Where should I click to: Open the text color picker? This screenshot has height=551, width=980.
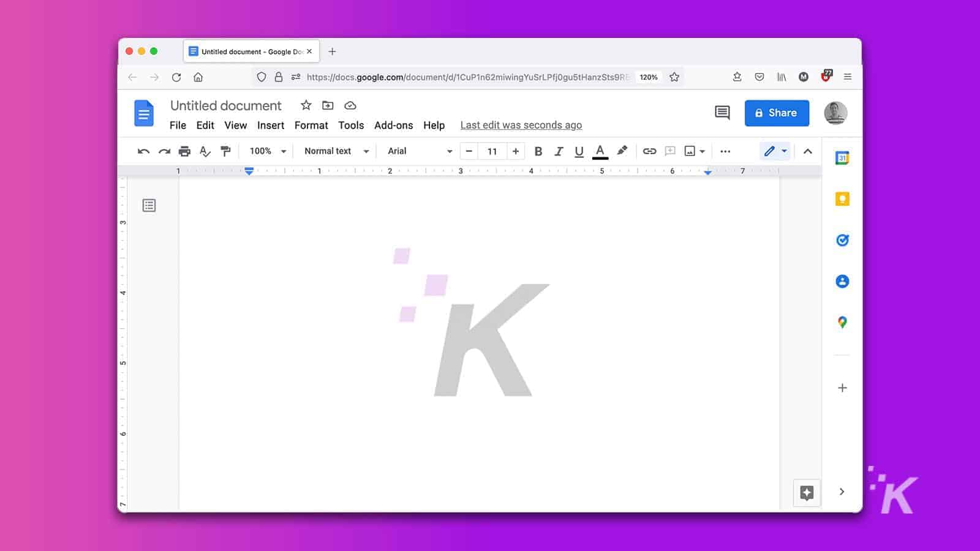[600, 151]
